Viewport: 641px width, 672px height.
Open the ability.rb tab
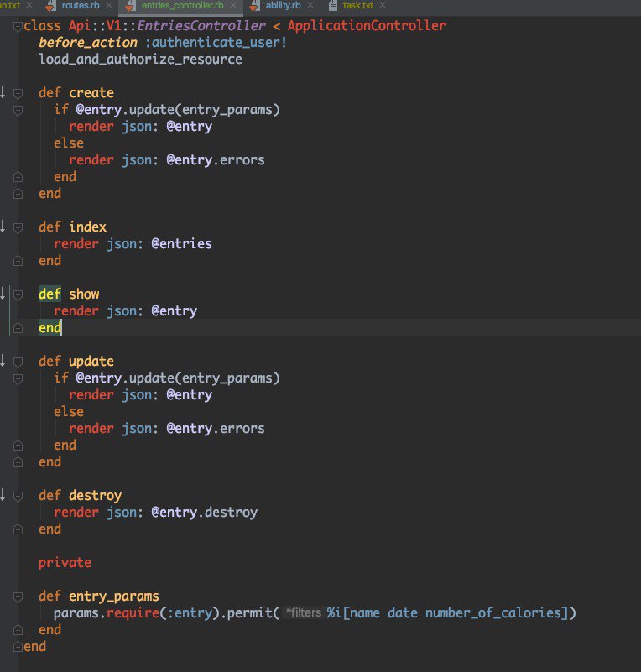tap(283, 6)
